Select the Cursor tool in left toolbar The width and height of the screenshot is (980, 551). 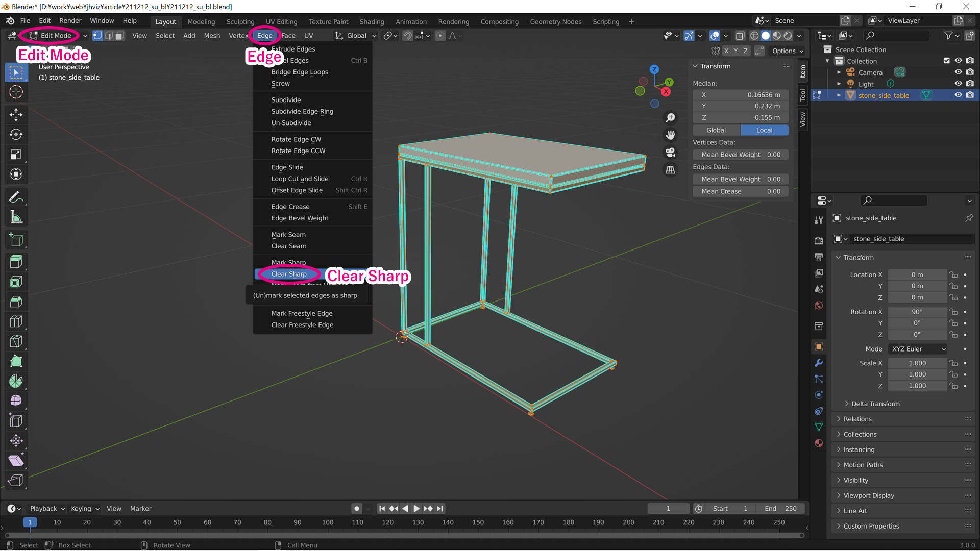(x=16, y=92)
